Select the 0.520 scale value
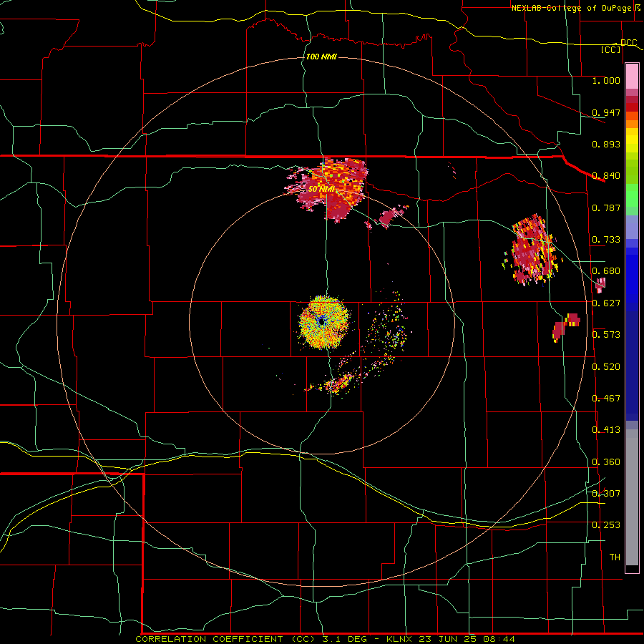Screen dimensions: 644x644 [606, 367]
